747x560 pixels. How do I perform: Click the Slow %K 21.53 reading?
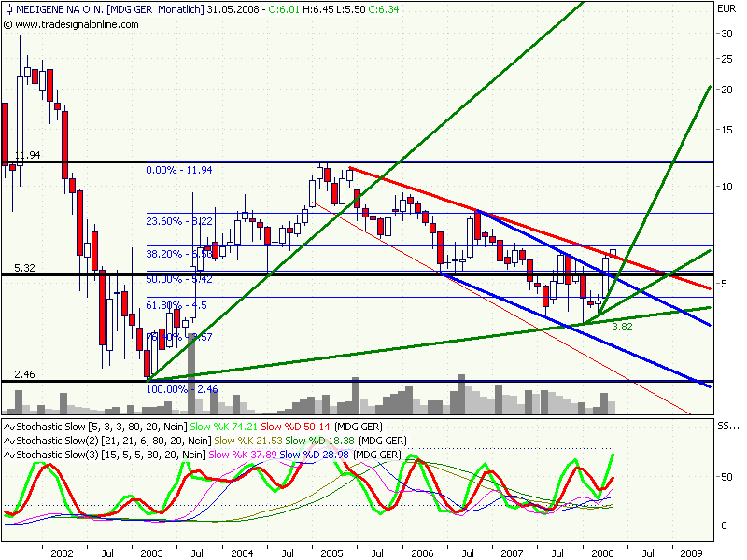pyautogui.click(x=247, y=441)
